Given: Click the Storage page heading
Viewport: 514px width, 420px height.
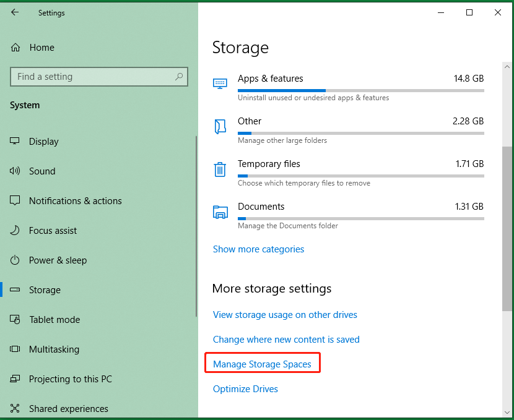Looking at the screenshot, I should tap(240, 48).
